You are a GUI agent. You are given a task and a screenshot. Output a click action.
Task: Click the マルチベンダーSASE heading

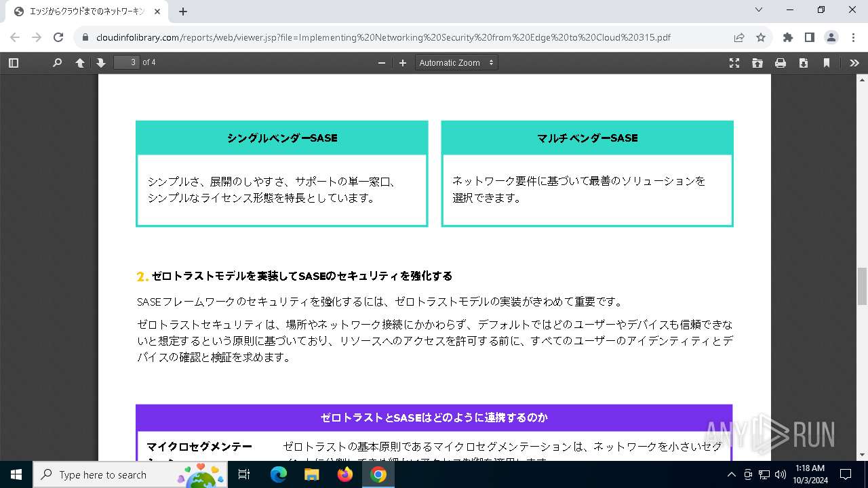[587, 138]
